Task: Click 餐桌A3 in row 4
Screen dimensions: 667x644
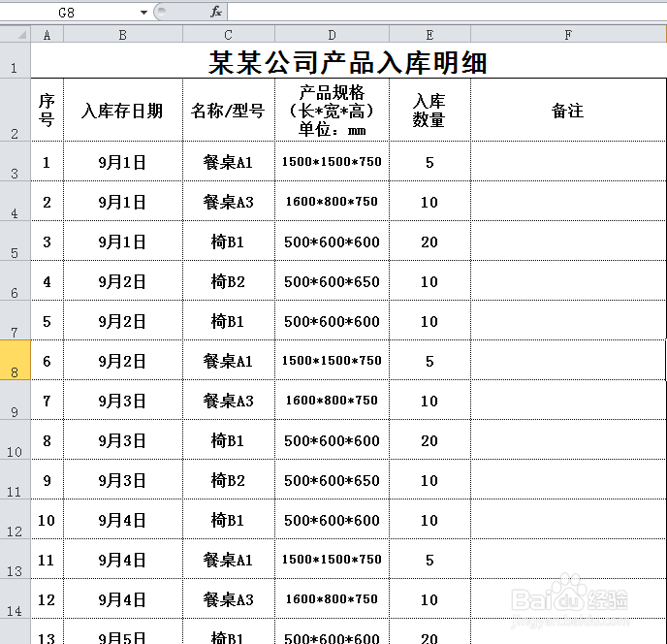Action: [x=229, y=202]
